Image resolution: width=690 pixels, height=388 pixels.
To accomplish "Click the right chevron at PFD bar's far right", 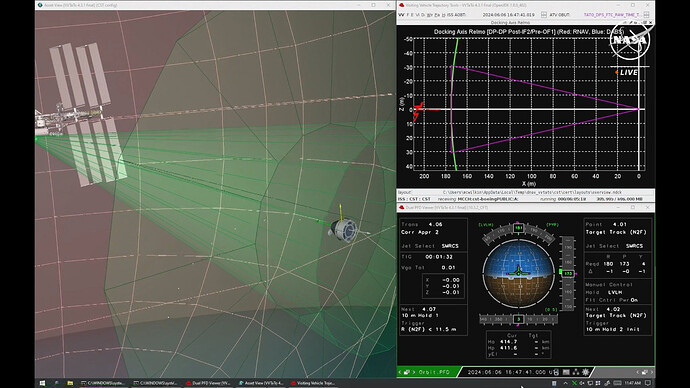I will [x=652, y=372].
